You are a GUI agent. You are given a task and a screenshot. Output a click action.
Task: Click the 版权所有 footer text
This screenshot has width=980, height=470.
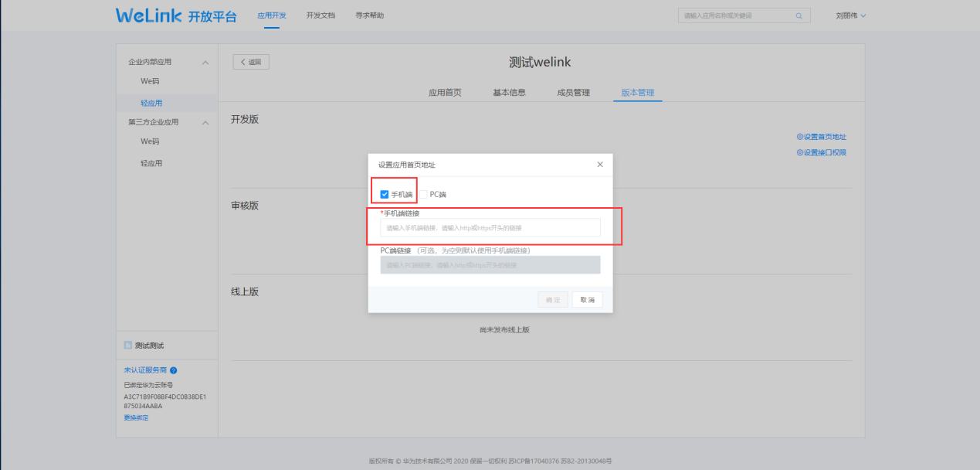pyautogui.click(x=490, y=461)
